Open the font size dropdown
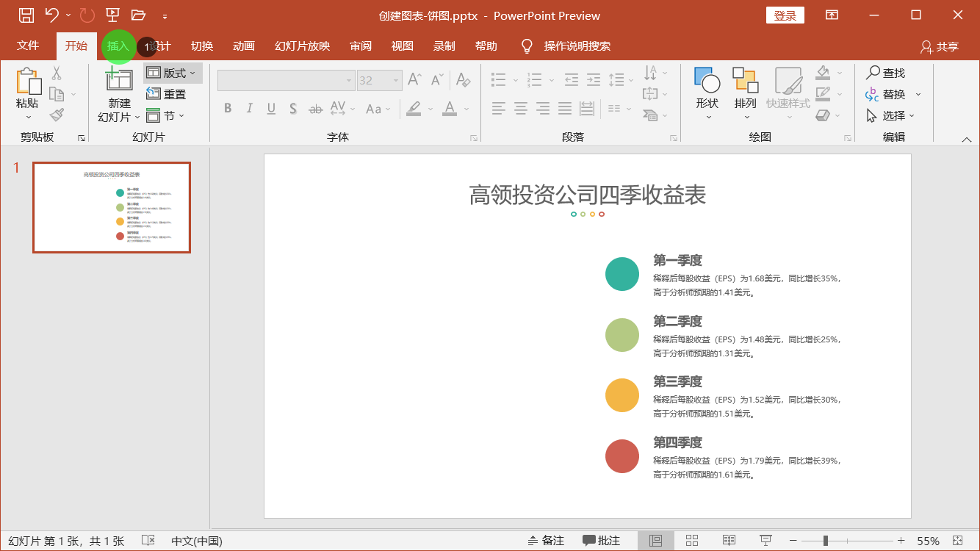This screenshot has width=980, height=551. pyautogui.click(x=396, y=79)
